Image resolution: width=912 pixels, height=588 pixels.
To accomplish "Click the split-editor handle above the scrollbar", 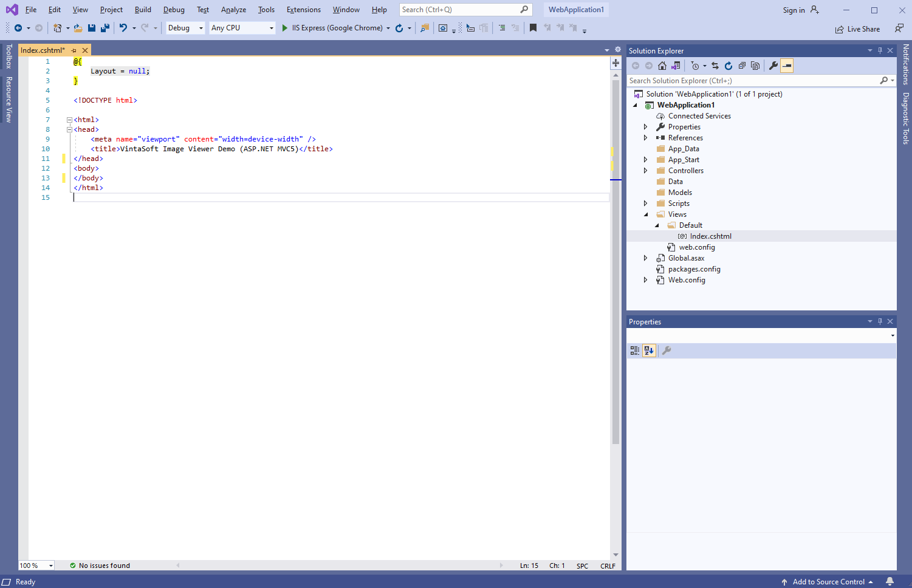I will pyautogui.click(x=615, y=63).
